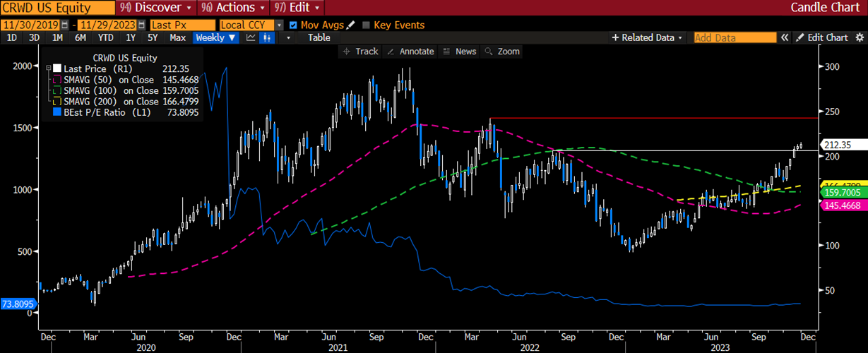Expand the Local CCY currency dropdown
The image size is (868, 353).
point(279,25)
